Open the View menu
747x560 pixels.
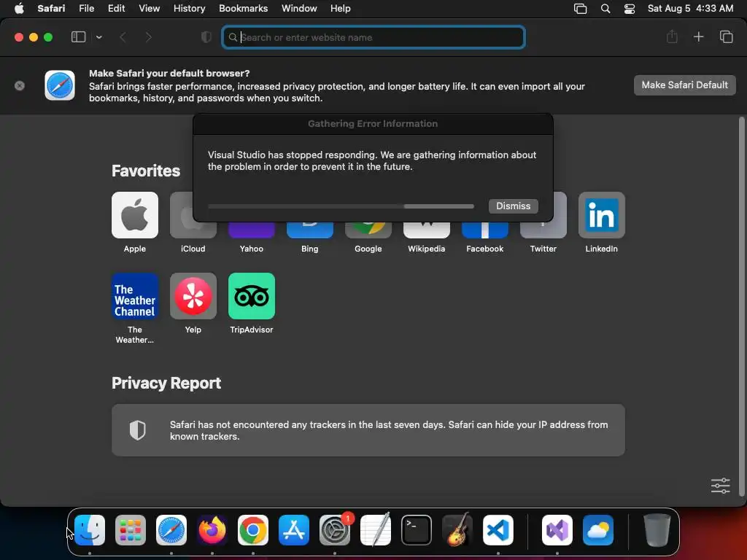click(x=149, y=8)
